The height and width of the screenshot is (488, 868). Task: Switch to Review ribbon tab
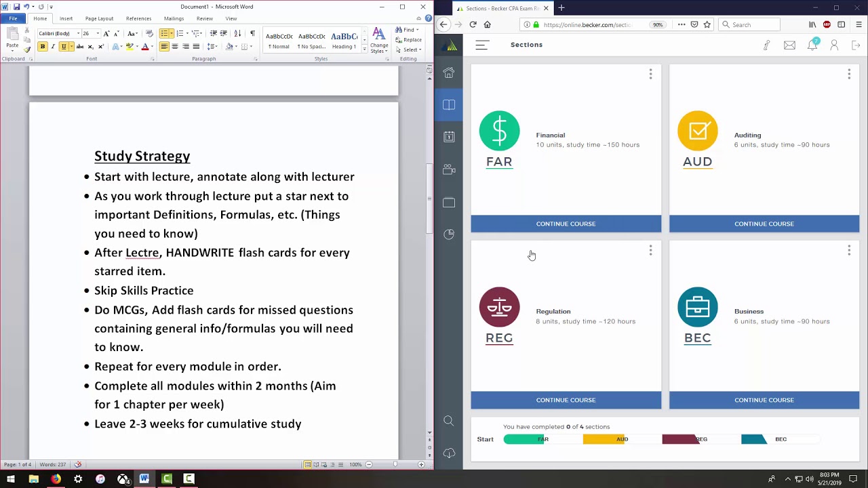click(x=204, y=18)
